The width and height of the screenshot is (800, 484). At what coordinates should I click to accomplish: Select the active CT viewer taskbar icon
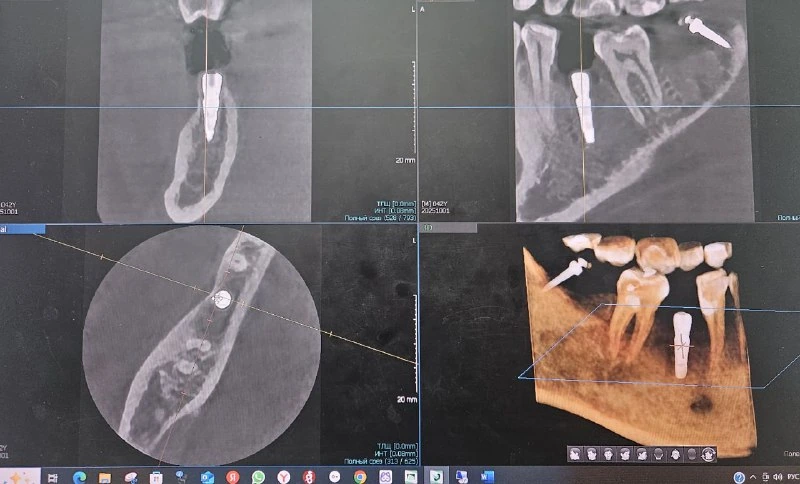coord(436,476)
